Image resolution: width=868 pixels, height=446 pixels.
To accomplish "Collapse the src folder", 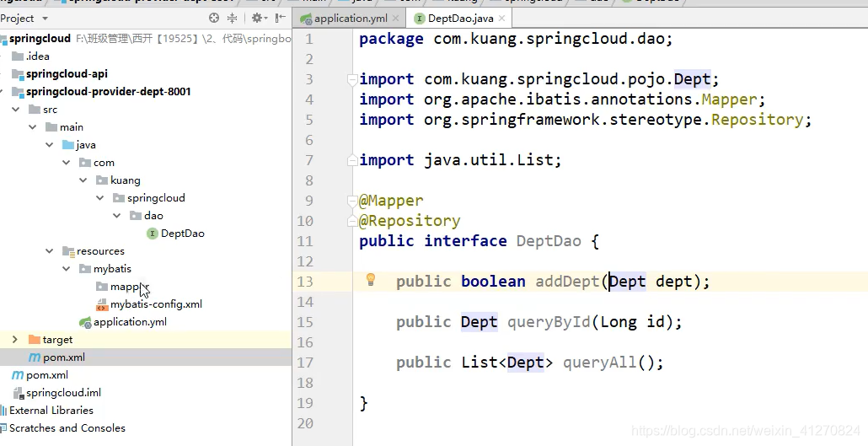I will pos(16,109).
